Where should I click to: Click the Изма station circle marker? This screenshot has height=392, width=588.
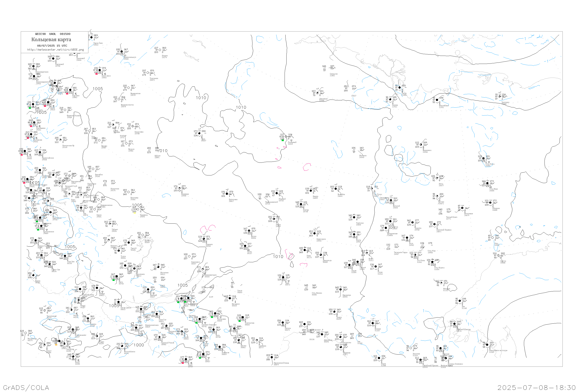437,178
